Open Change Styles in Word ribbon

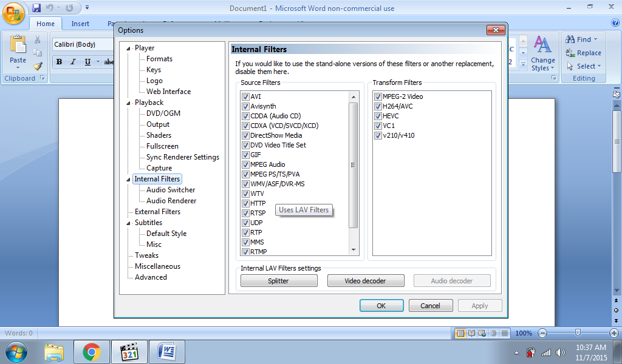coord(542,53)
